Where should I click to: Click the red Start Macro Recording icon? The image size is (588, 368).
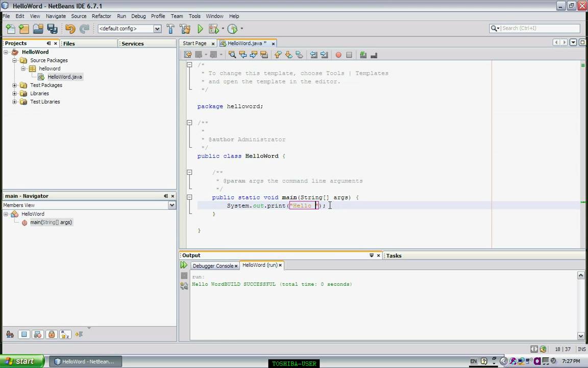pos(338,55)
